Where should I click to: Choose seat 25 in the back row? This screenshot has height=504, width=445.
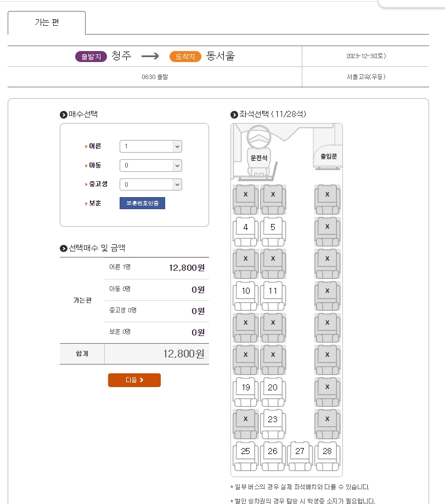(x=245, y=454)
